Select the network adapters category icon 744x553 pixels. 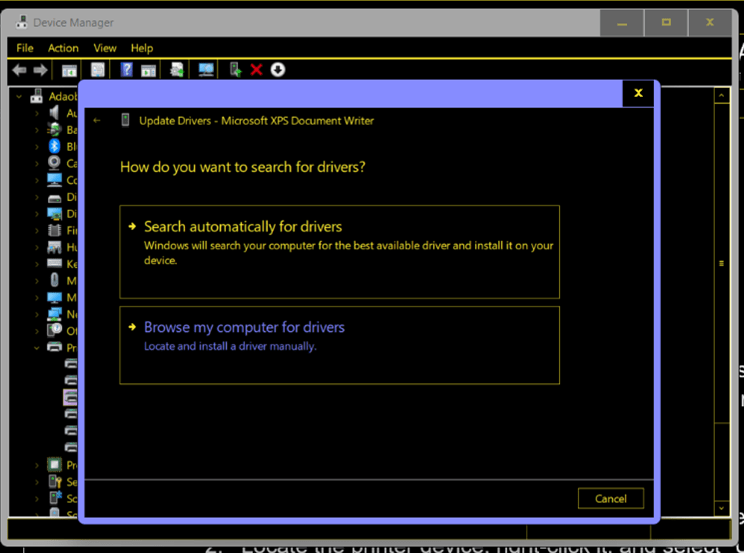coord(55,314)
